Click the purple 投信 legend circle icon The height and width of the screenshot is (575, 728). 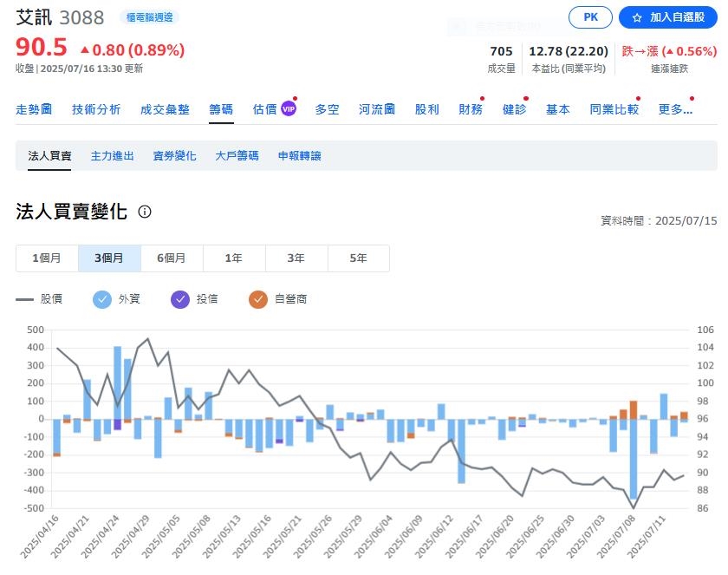tap(179, 301)
